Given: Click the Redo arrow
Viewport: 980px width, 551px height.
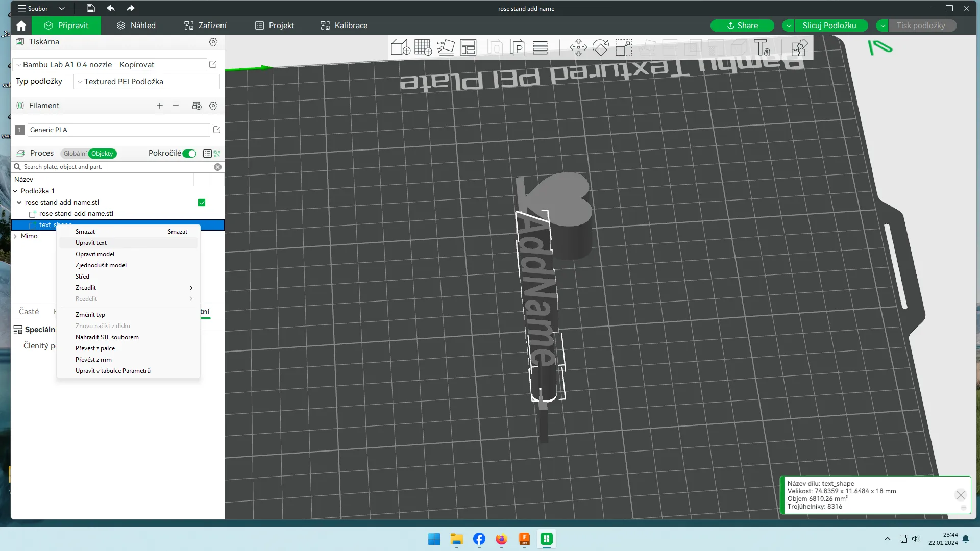Looking at the screenshot, I should [131, 8].
